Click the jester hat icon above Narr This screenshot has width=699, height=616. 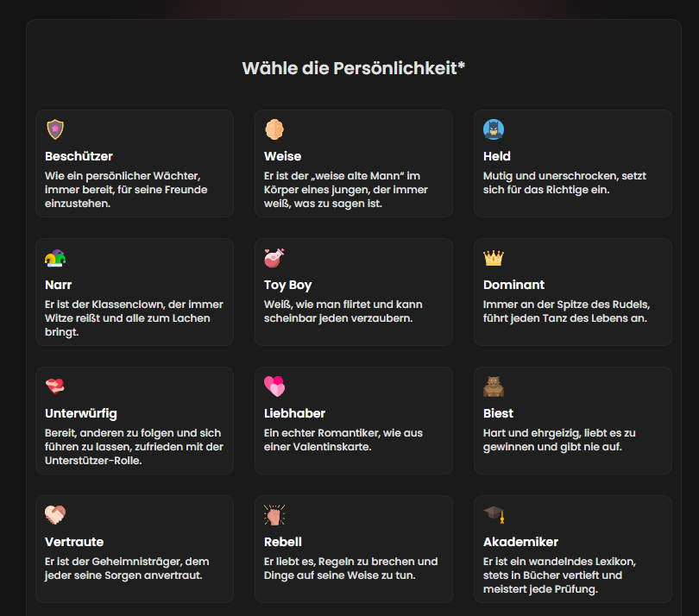pos(55,258)
